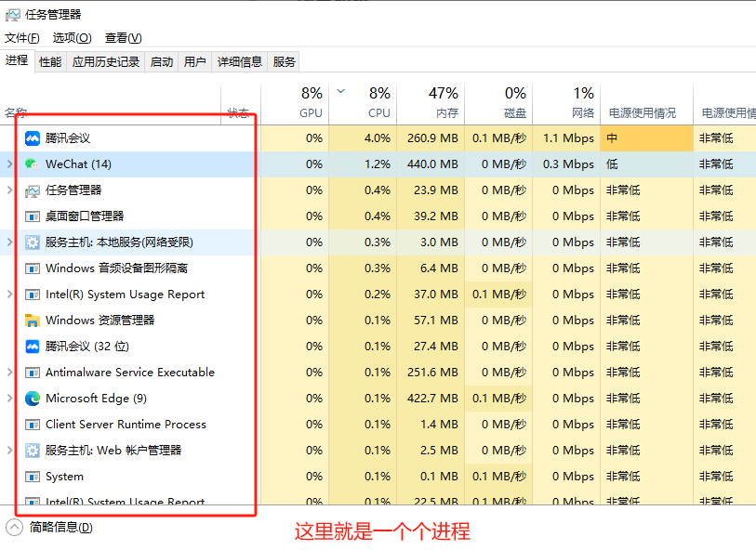Click the 1.1 Mbps network cell

566,138
